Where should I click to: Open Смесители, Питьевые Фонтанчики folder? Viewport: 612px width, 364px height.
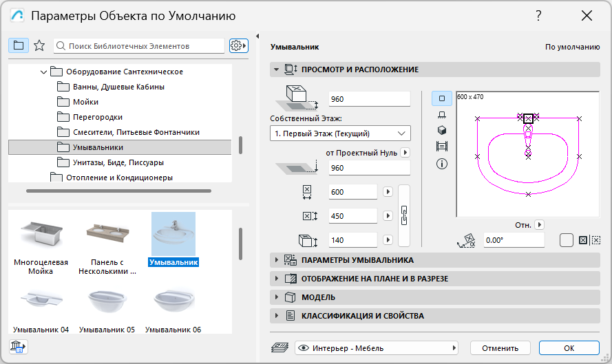coord(136,132)
